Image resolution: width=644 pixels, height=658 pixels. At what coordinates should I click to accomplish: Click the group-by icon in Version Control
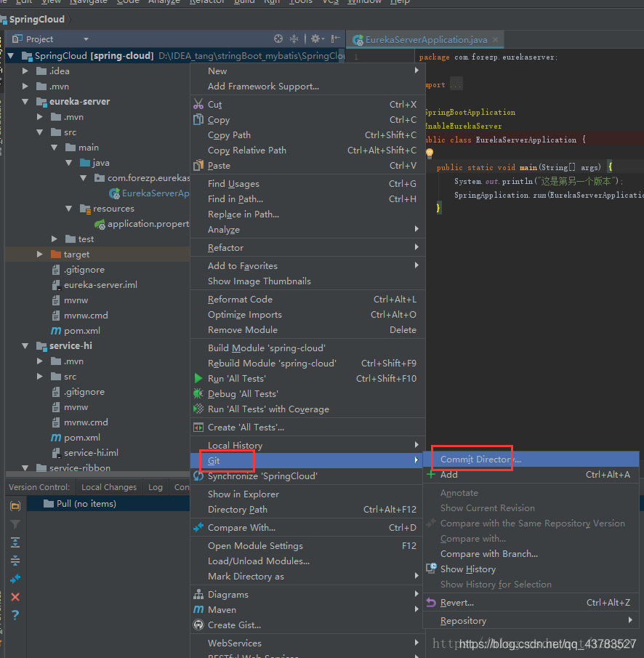pos(15,506)
